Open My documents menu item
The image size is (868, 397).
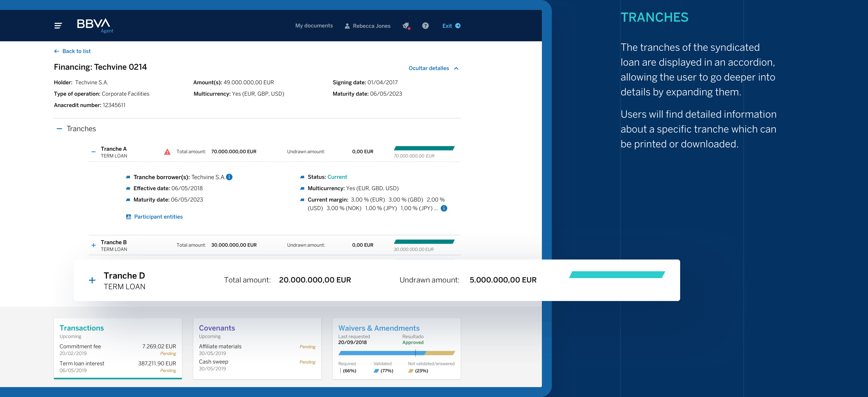(314, 26)
